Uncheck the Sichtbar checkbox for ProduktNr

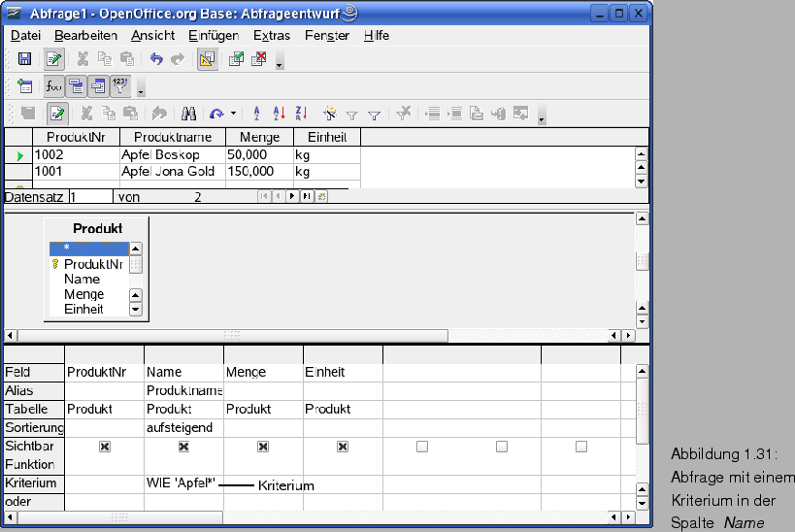(x=104, y=447)
